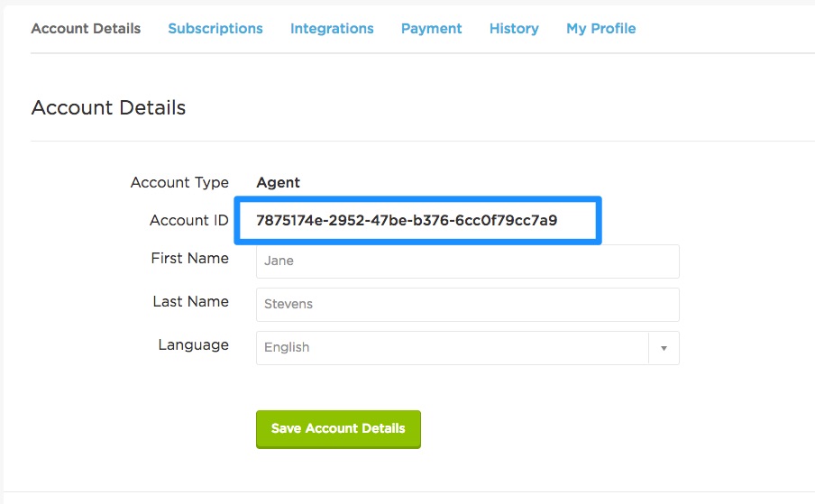The height and width of the screenshot is (504, 815).
Task: View the History tab
Action: [514, 29]
